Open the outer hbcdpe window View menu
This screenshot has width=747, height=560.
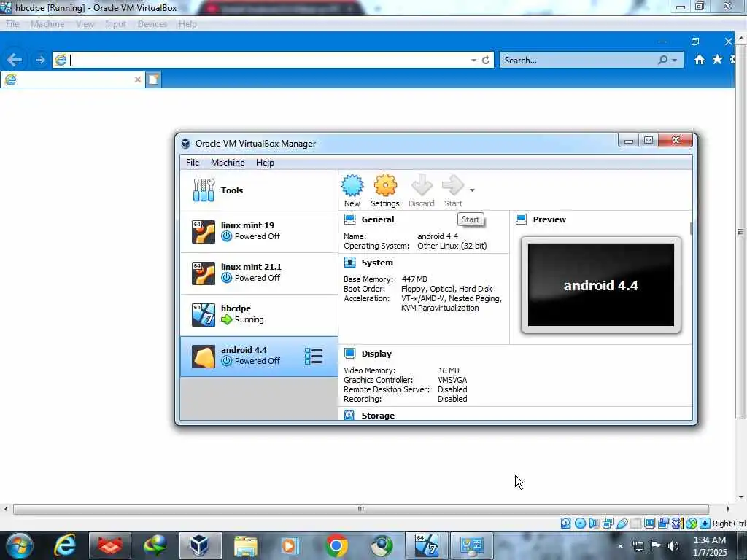[x=85, y=24]
